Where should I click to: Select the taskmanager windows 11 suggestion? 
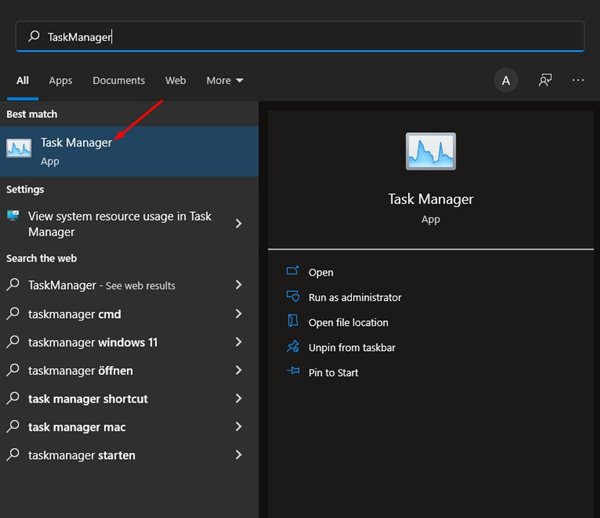(x=129, y=342)
